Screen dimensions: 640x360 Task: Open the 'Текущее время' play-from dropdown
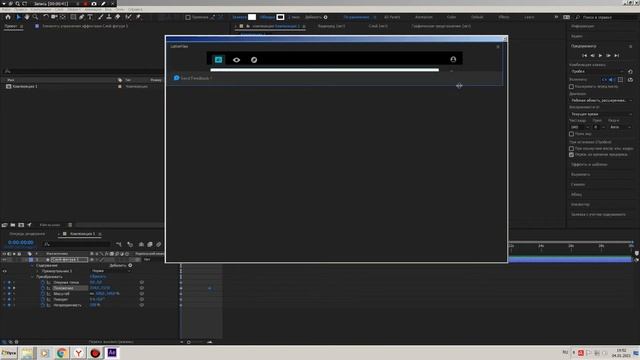(602, 114)
